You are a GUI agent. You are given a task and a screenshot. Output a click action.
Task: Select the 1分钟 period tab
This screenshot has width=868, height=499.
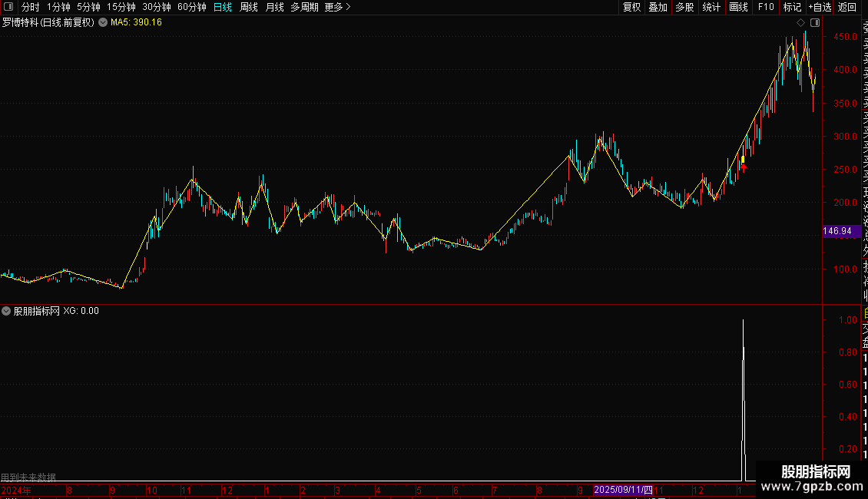[58, 7]
